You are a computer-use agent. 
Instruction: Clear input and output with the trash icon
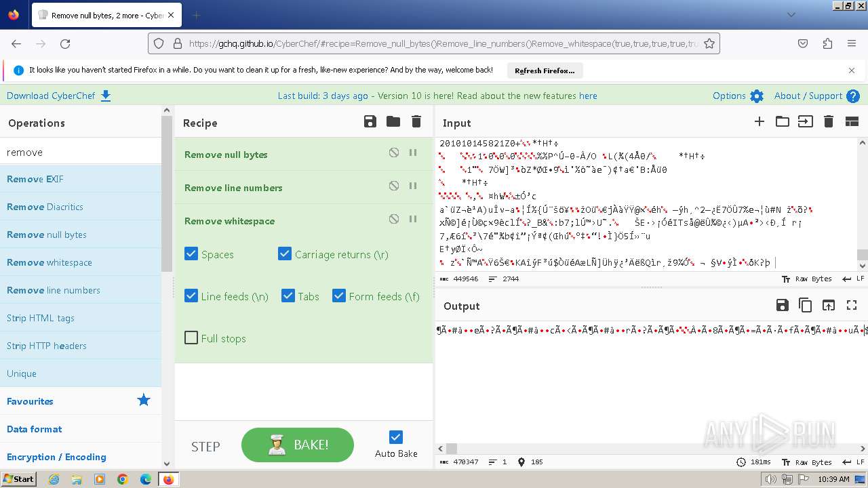click(x=829, y=122)
